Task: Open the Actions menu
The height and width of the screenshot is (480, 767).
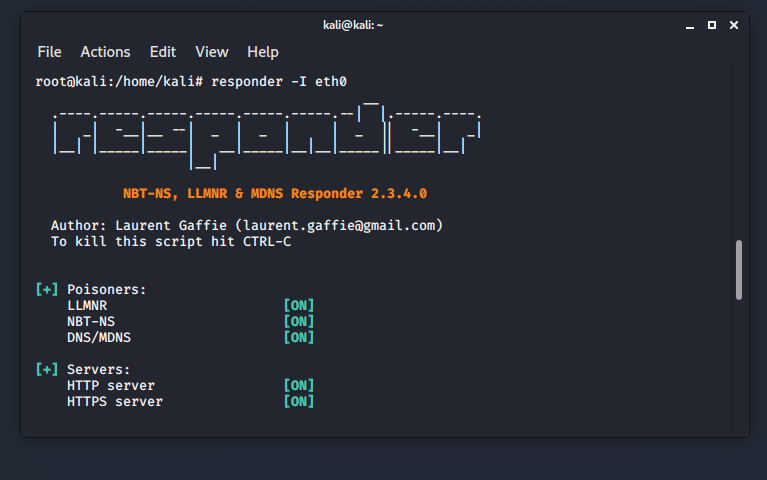Action: point(105,52)
